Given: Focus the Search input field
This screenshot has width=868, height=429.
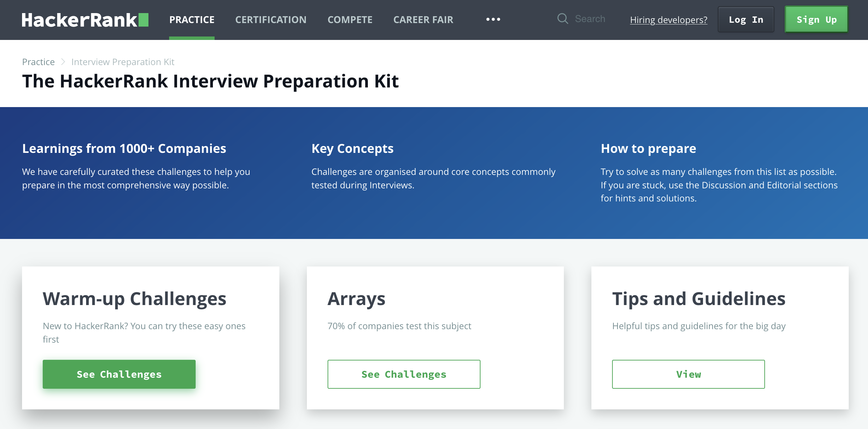Looking at the screenshot, I should click(590, 19).
